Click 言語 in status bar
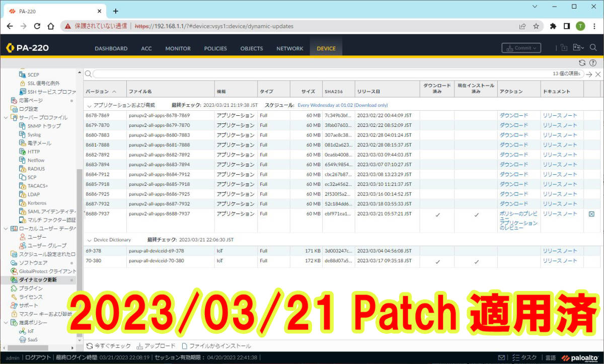The height and width of the screenshot is (364, 604). 551,357
